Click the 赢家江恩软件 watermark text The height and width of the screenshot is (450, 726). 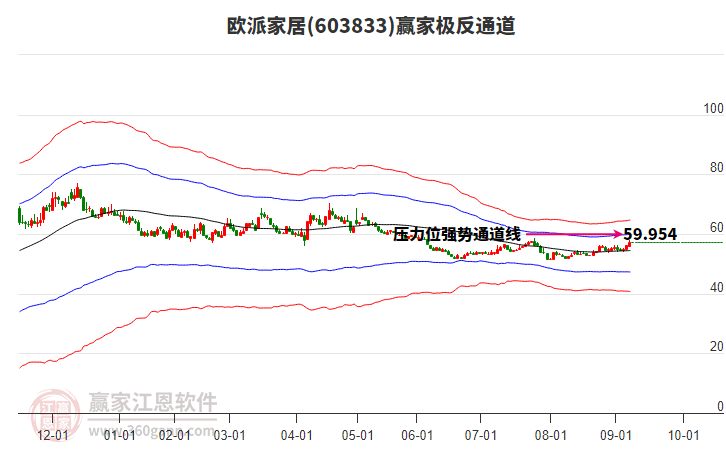click(x=152, y=402)
